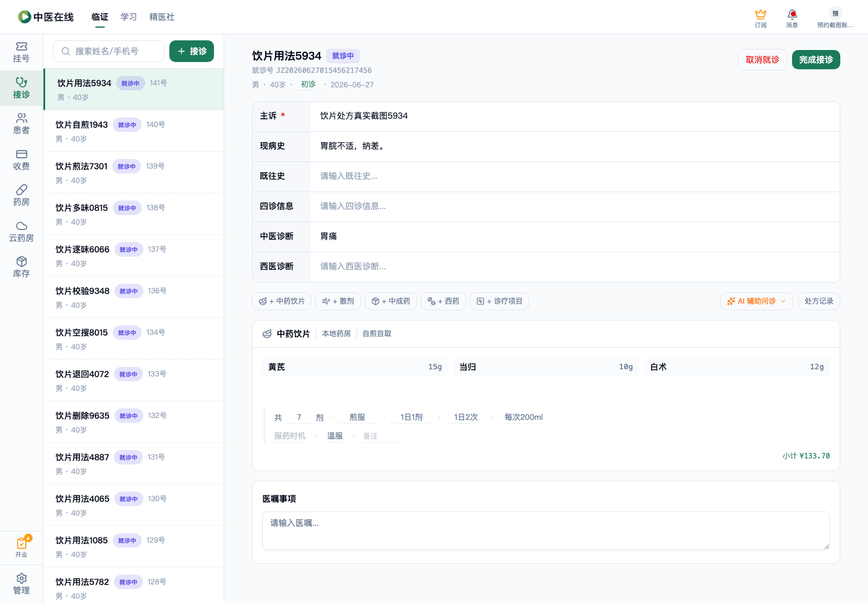Viewport: 868px width, 603px height.
Task: Click the 备注 remarks field
Action: pyautogui.click(x=381, y=436)
